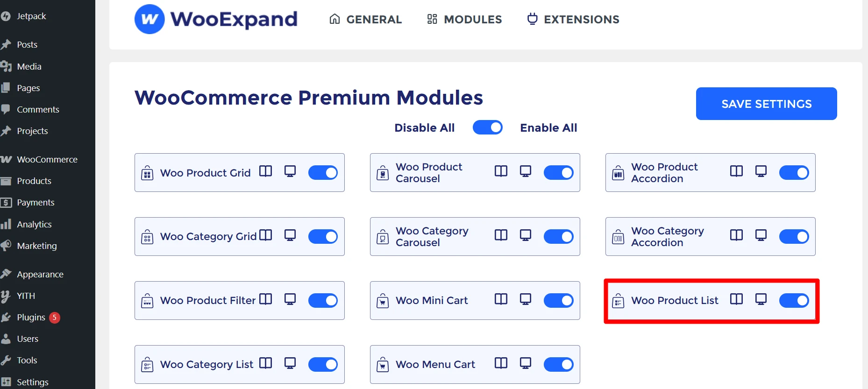This screenshot has height=389, width=868.
Task: Open book icon for Woo Category List
Action: (265, 363)
